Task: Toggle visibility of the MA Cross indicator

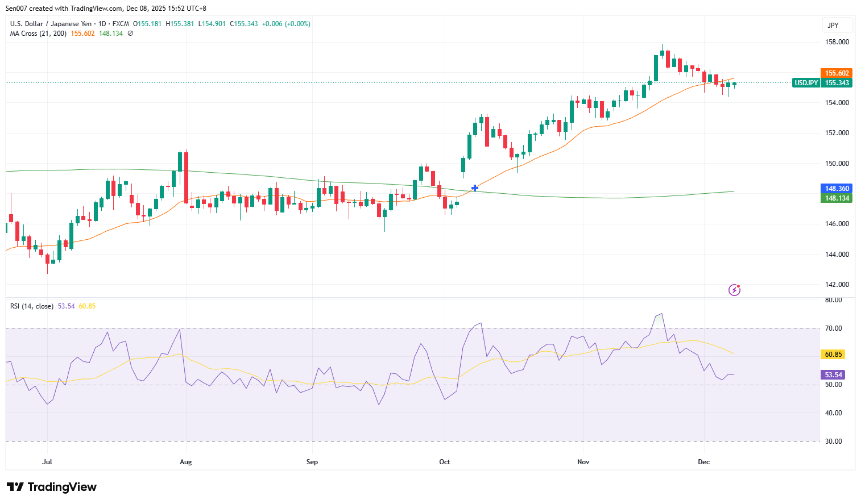Action: tap(129, 34)
